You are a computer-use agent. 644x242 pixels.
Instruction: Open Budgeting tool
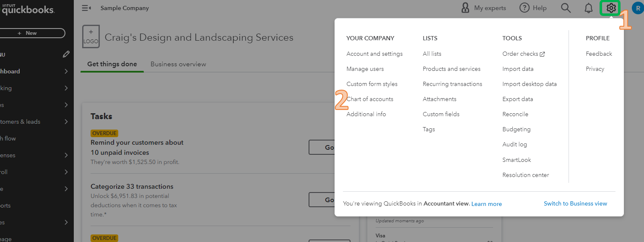[517, 129]
